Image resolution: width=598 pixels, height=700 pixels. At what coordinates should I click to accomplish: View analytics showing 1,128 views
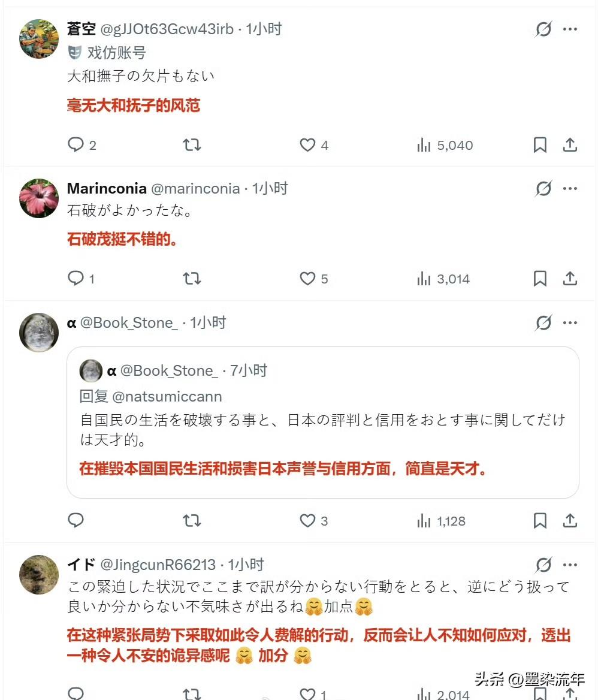tap(442, 521)
